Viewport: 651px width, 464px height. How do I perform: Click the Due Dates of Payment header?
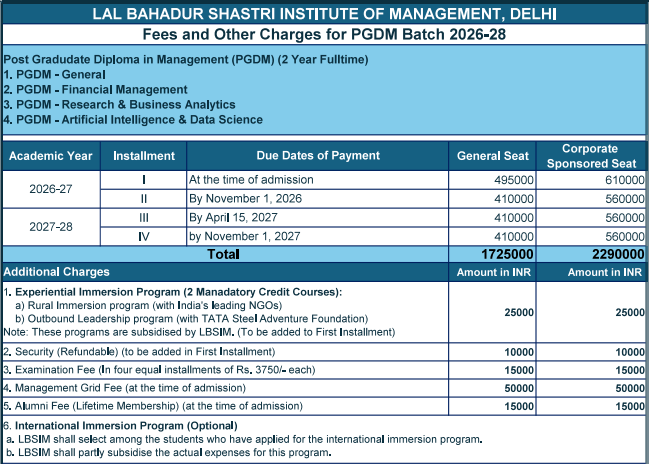click(x=318, y=156)
